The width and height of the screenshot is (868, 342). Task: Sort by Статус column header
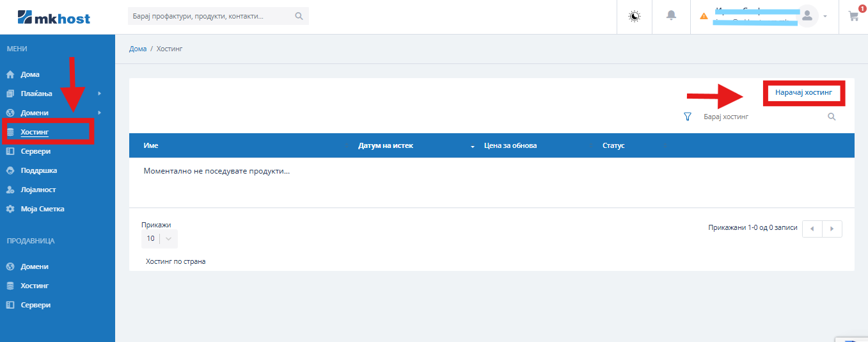(x=613, y=145)
